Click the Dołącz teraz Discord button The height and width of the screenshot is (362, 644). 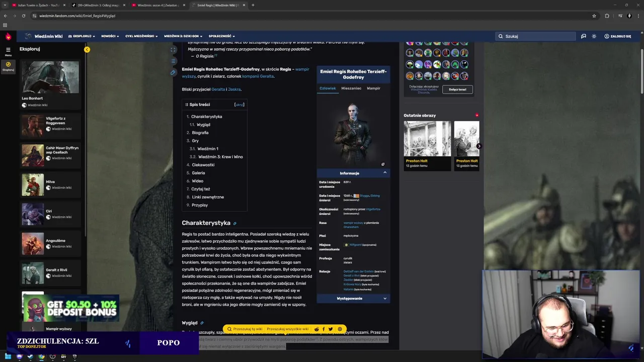coord(457,89)
